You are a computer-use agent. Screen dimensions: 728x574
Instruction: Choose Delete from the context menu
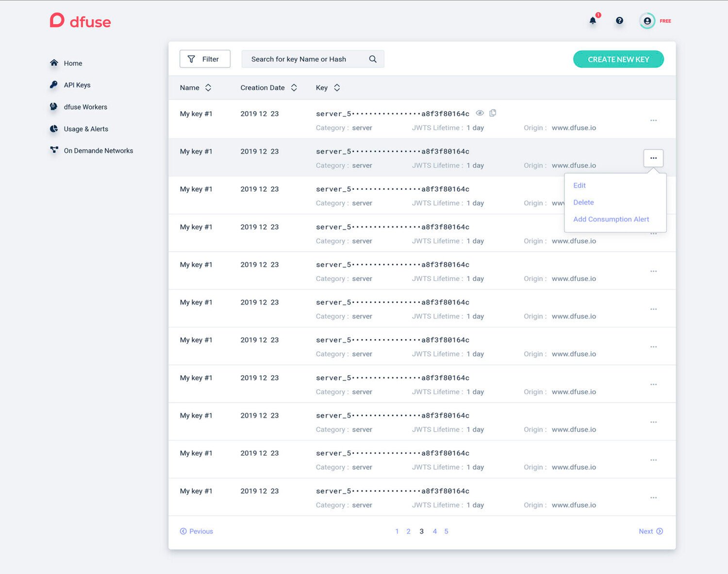coord(583,202)
